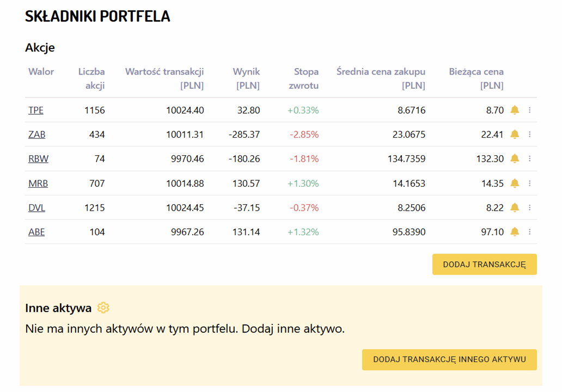Viewport: 562px width, 392px height.
Task: Click the alert bell for ZAB
Action: [515, 134]
